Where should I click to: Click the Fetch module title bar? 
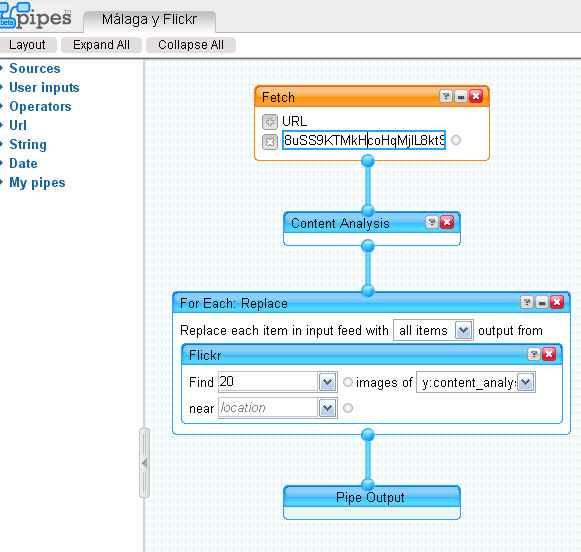pos(372,97)
